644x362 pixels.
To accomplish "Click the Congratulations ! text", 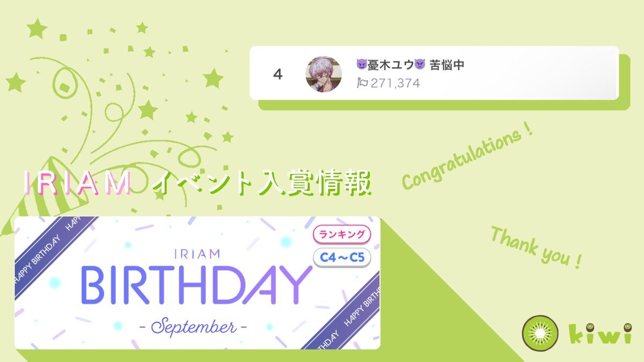I will tap(467, 157).
